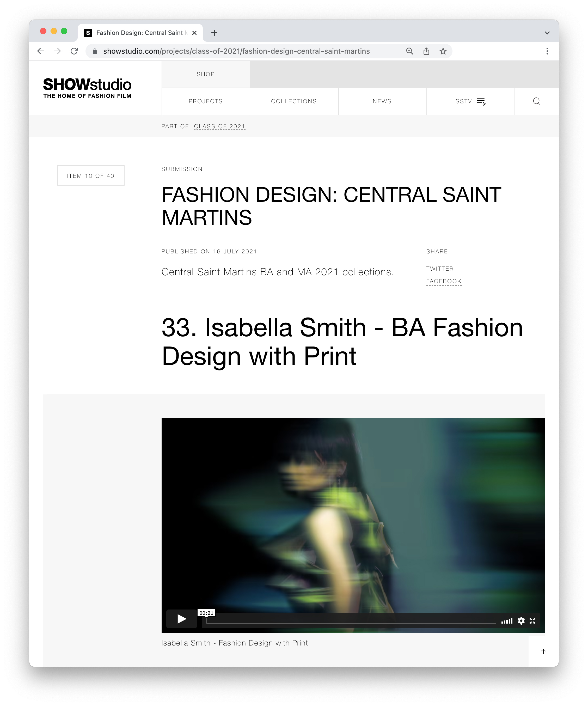Expand the tab search chevron

[x=547, y=33]
